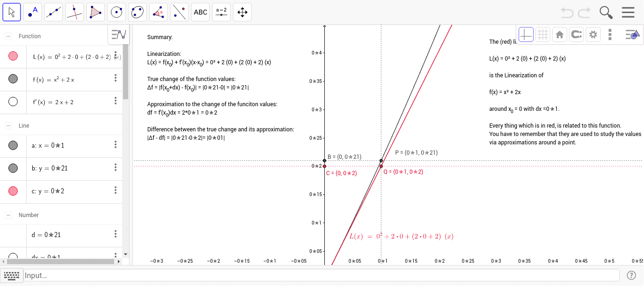Toggle visibility of f(x) = x² + 2x

click(13, 79)
